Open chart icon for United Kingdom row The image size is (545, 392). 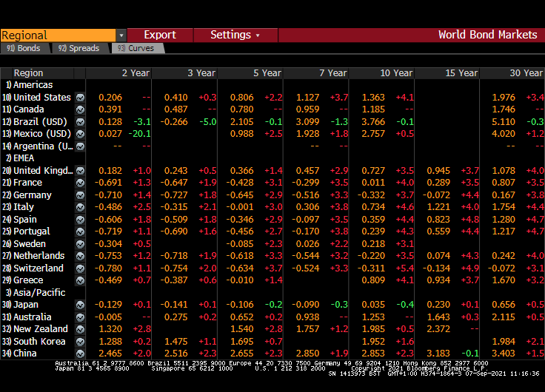(80, 171)
